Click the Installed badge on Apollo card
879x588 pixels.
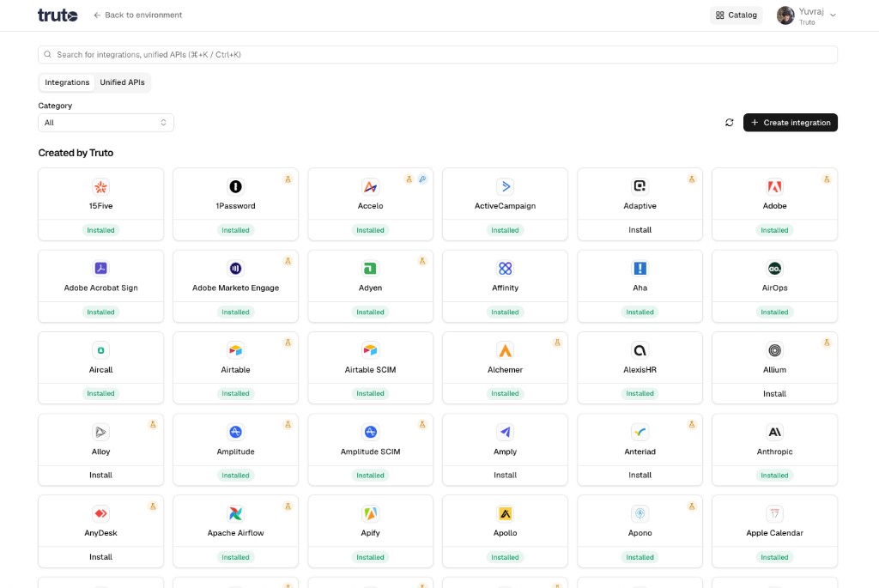(505, 557)
